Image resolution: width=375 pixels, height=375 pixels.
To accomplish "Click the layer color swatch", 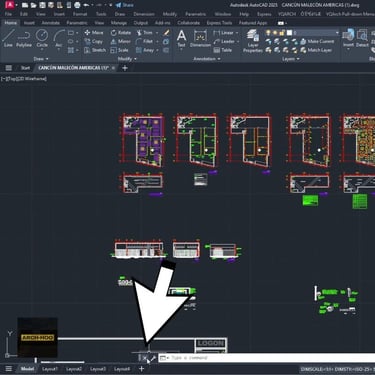I will [x=289, y=33].
